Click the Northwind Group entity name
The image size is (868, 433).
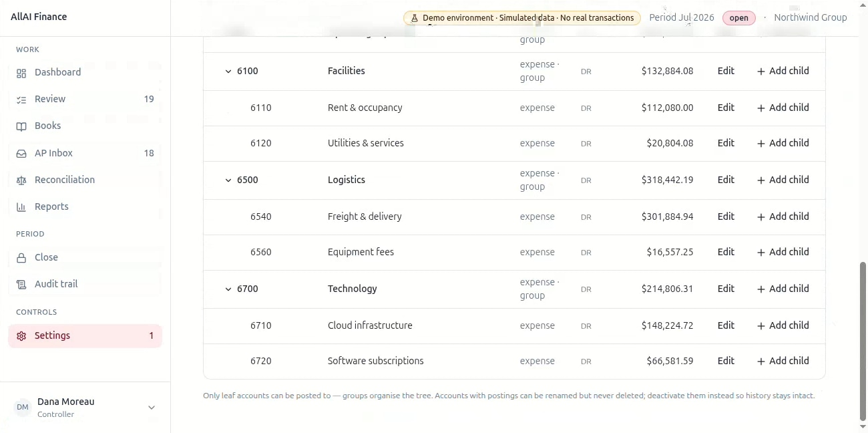(810, 17)
